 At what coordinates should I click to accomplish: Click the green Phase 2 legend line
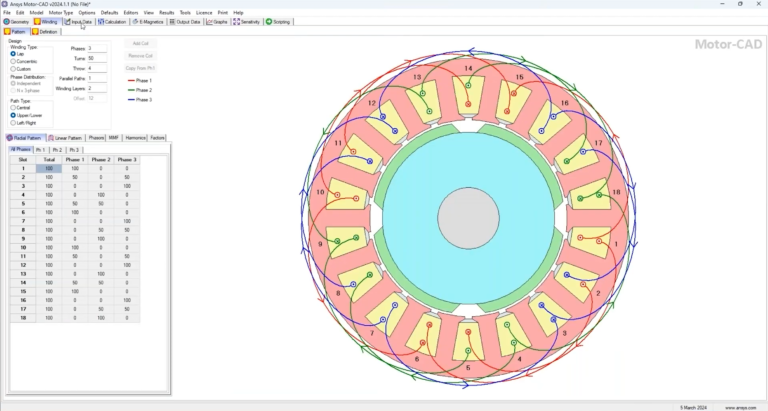coord(131,90)
